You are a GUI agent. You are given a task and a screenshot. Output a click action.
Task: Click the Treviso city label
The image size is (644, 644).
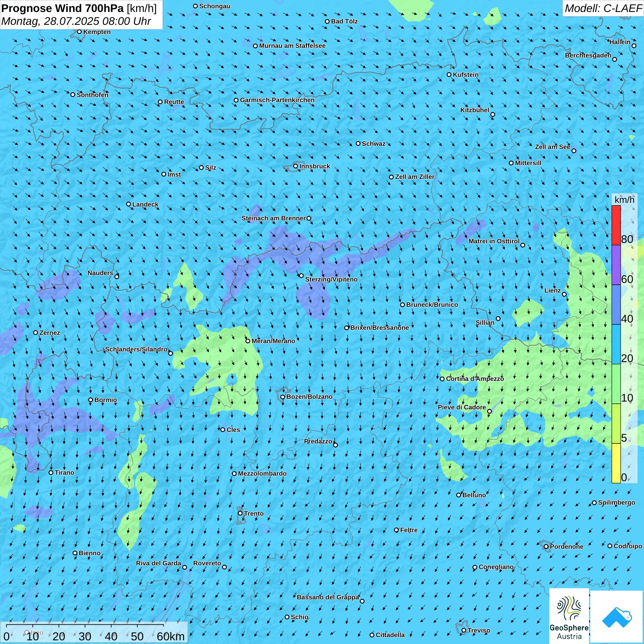479,630
